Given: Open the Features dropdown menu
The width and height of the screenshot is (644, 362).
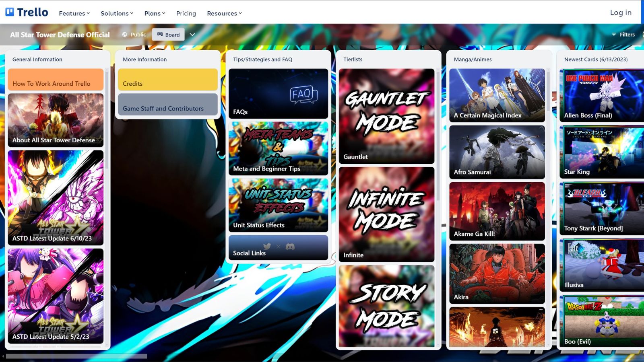Looking at the screenshot, I should (x=74, y=13).
